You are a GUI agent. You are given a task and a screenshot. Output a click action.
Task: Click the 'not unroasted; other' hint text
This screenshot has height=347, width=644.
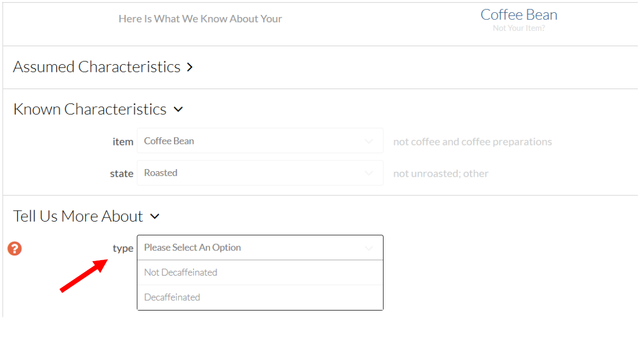441,174
